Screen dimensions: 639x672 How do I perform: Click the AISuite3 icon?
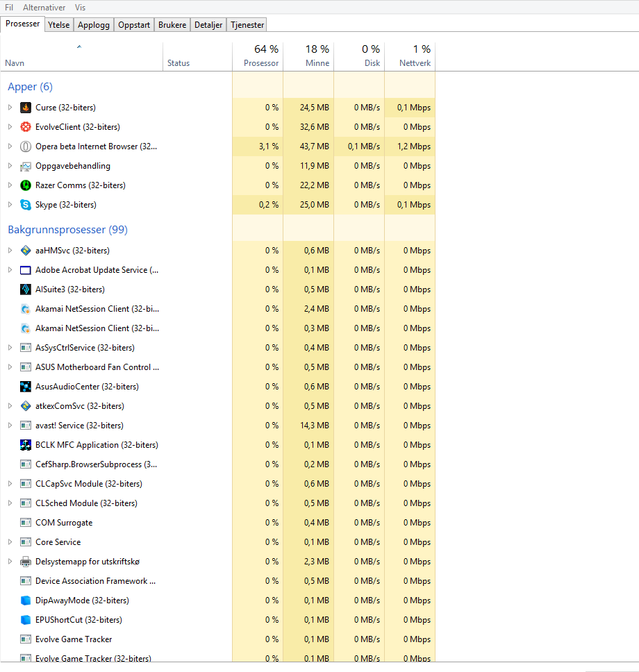coord(26,289)
